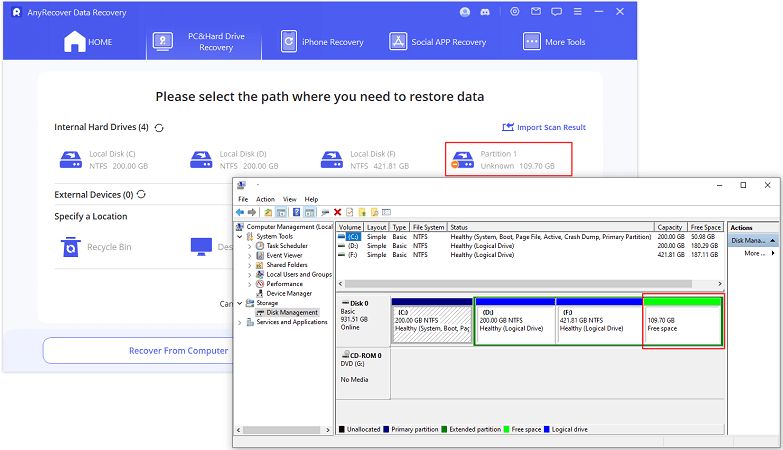Image resolution: width=783 pixels, height=450 pixels.
Task: Expand Services and Applications node
Action: pyautogui.click(x=240, y=322)
